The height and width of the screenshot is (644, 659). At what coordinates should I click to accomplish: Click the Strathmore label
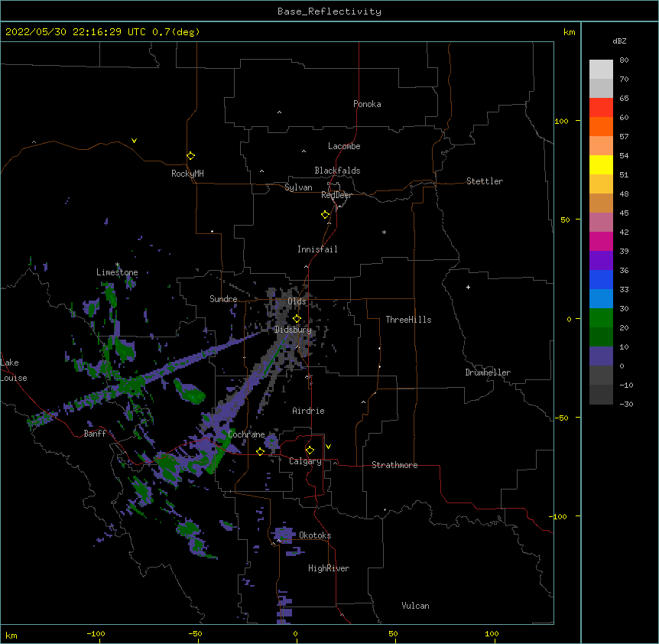click(394, 465)
